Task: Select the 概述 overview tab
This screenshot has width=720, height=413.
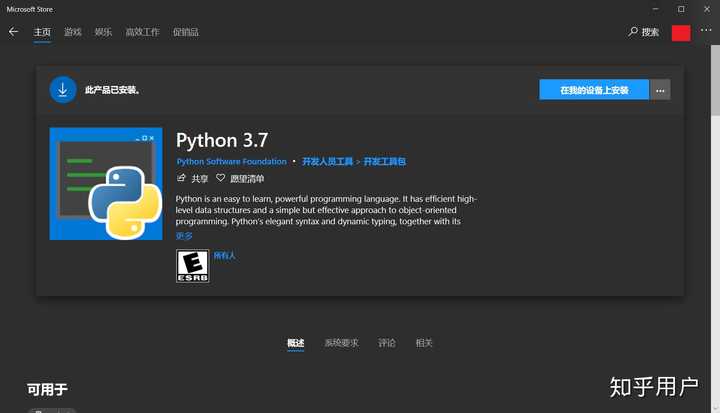Action: (x=296, y=343)
